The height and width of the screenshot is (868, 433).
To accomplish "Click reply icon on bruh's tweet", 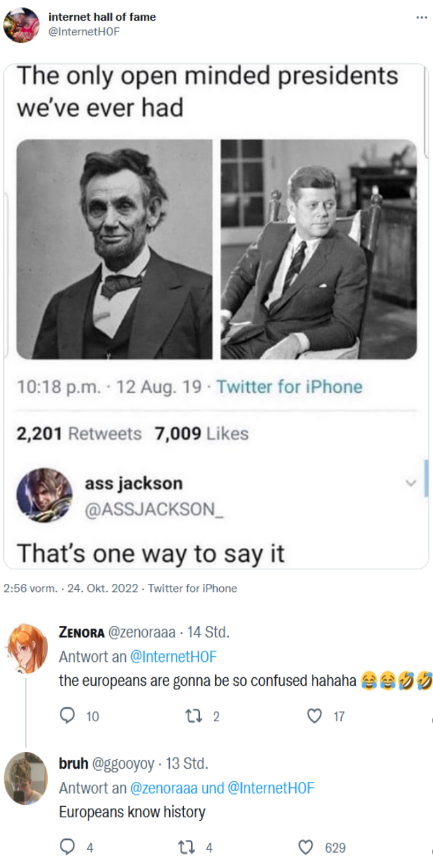I will tap(68, 847).
